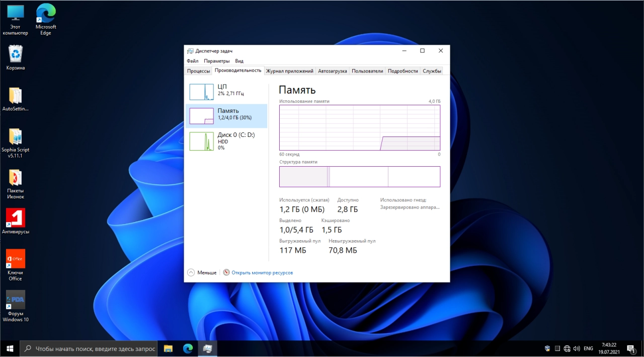Click the memory usage graph
The height and width of the screenshot is (357, 644).
point(360,127)
